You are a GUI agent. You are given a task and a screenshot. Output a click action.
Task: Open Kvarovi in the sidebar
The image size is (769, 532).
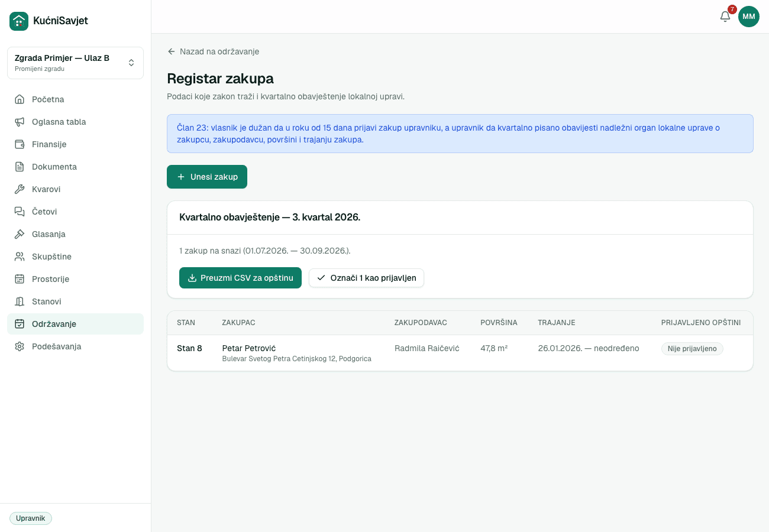(x=75, y=189)
